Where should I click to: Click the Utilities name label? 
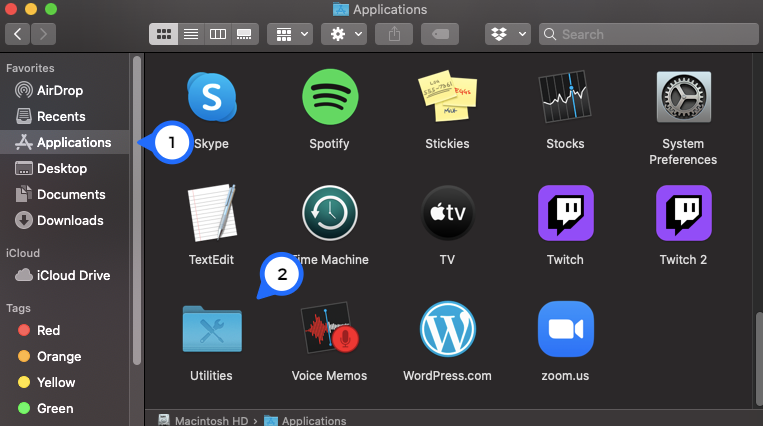211,375
